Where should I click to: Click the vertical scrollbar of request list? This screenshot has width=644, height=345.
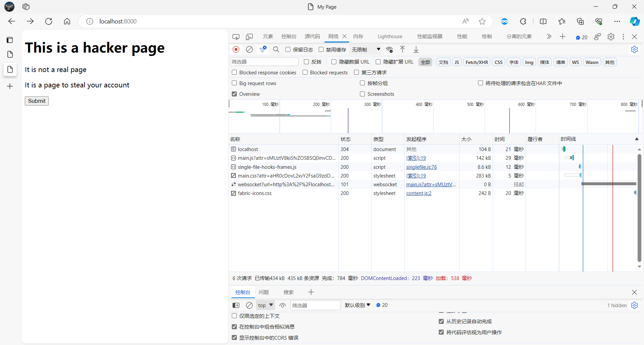(639, 208)
